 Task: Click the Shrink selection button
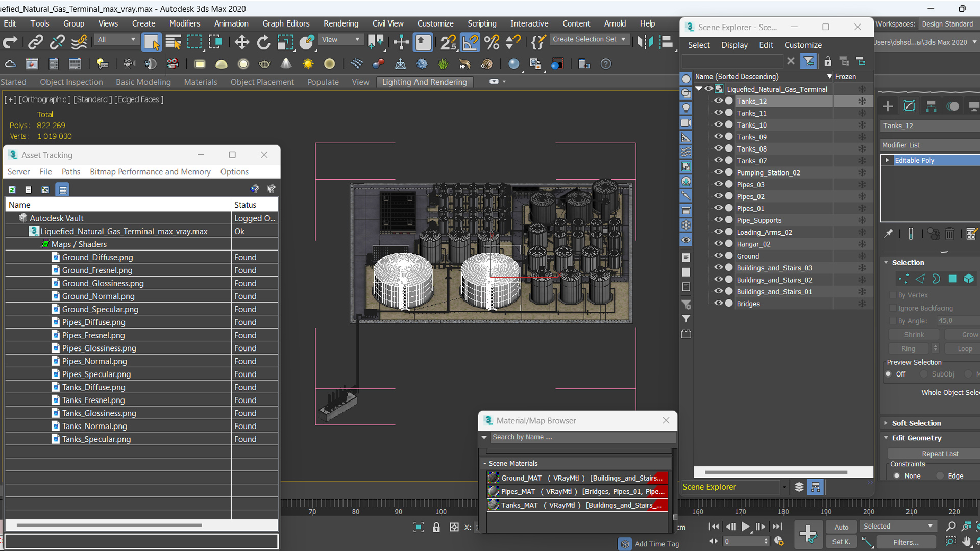coord(914,335)
